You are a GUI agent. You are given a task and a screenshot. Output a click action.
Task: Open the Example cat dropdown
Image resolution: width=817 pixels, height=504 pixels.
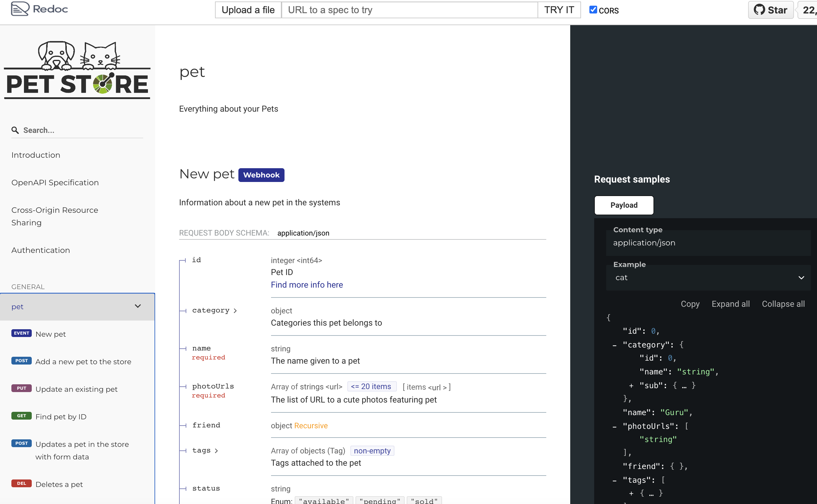[708, 278]
